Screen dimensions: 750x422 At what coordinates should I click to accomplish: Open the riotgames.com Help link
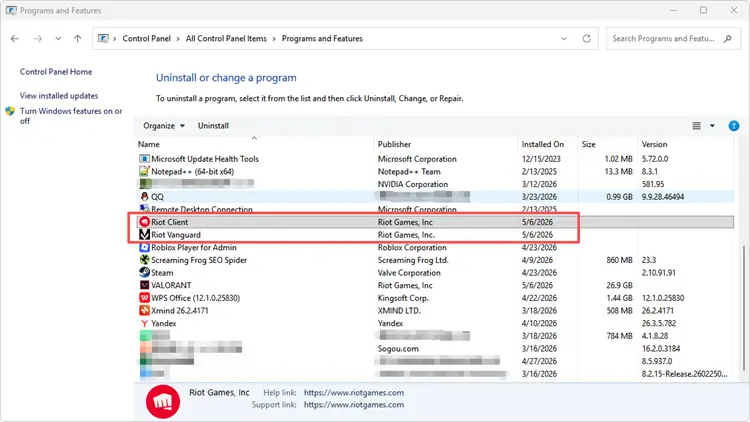coord(353,393)
